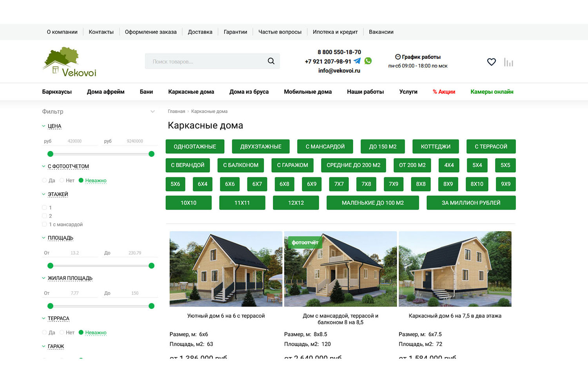The height and width of the screenshot is (392, 588).
Task: Check the '1 с мансардой' checkbox
Action: point(44,224)
